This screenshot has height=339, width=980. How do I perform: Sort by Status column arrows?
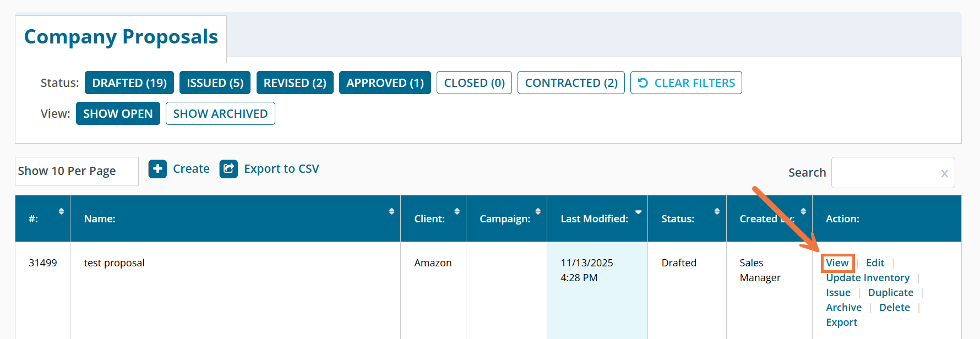point(717,211)
